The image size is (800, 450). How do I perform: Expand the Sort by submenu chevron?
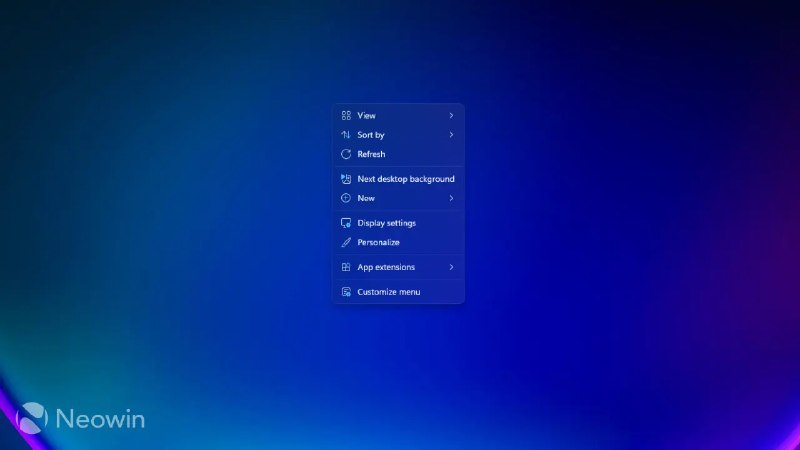tap(451, 135)
